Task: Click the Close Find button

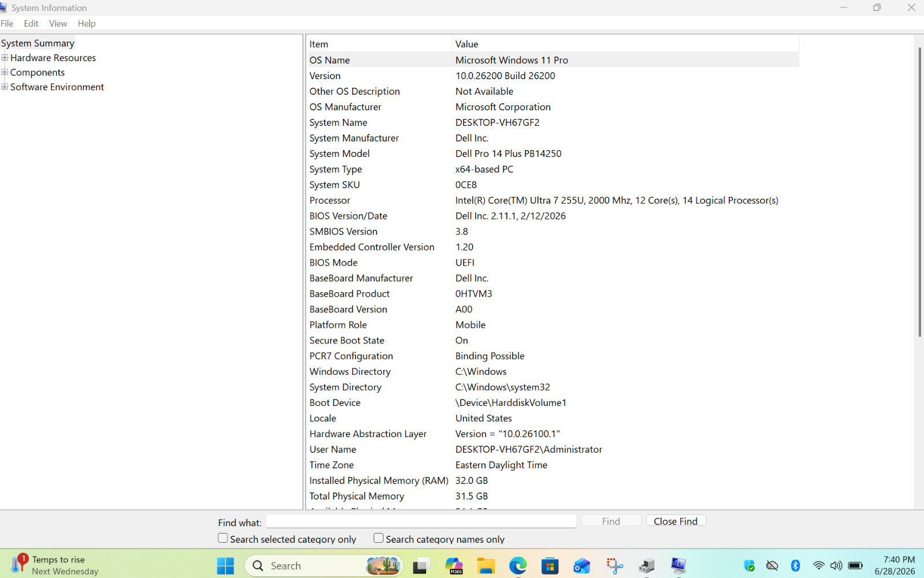Action: 676,521
